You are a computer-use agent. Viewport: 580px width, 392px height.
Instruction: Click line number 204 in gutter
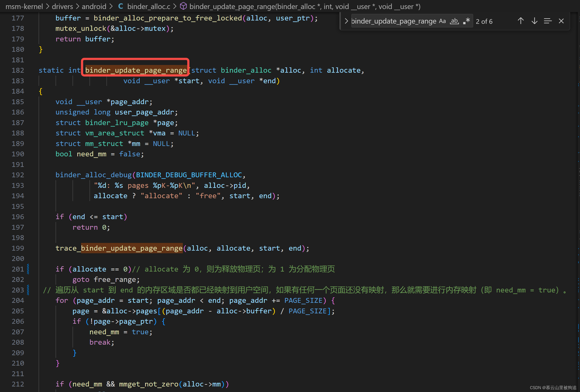(18, 300)
